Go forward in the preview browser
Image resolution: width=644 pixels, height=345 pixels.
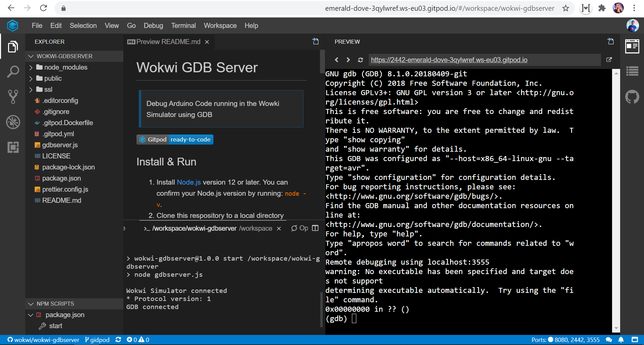[348, 60]
